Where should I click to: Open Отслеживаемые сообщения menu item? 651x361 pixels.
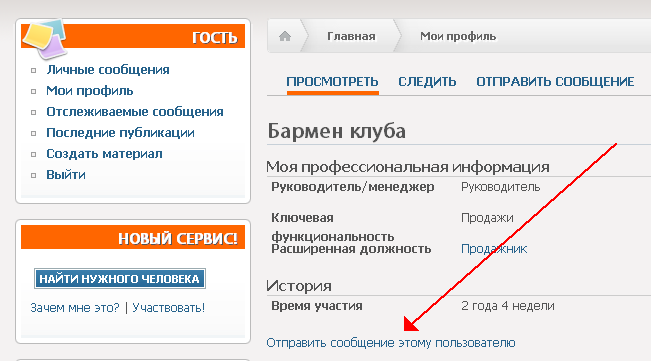pos(135,112)
